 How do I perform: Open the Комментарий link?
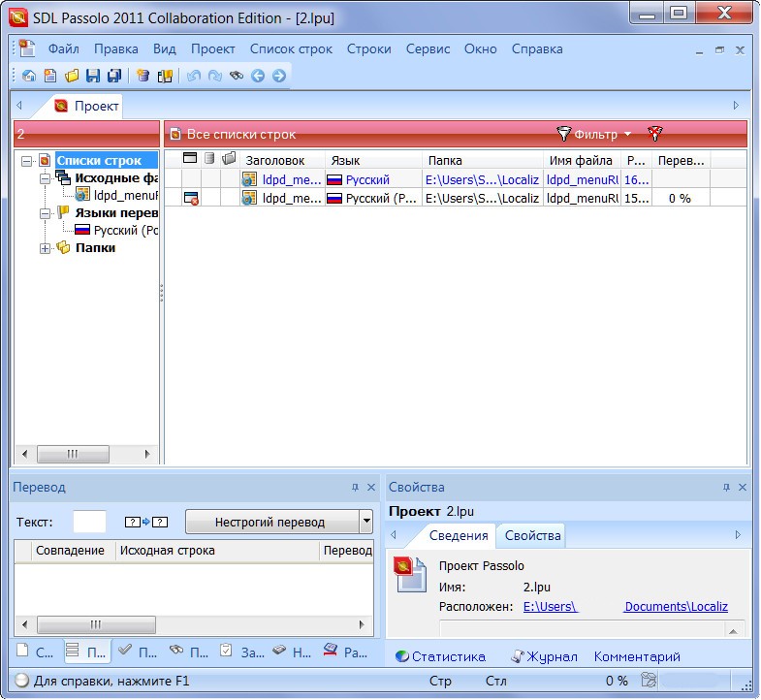(637, 656)
